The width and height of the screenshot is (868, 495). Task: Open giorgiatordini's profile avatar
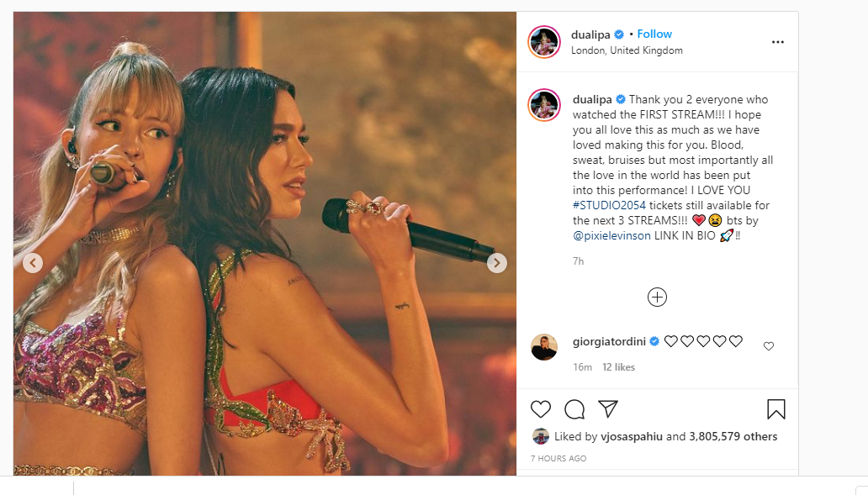tap(544, 346)
